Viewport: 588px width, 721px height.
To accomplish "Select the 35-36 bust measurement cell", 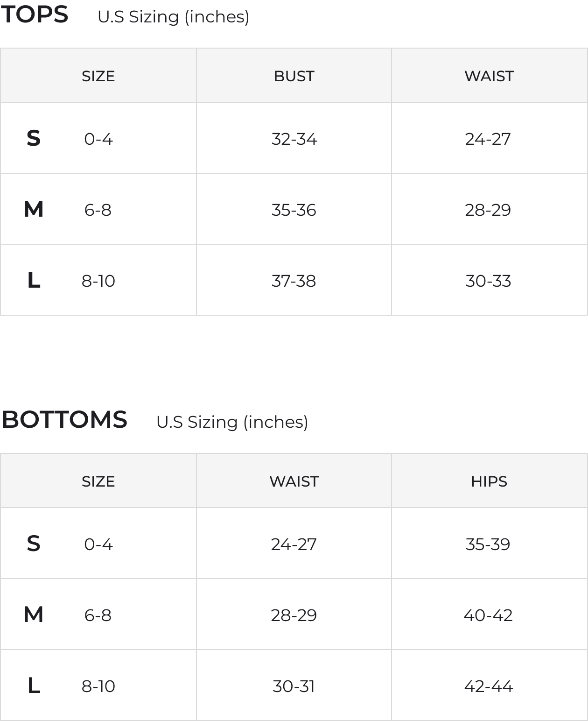I will [294, 210].
